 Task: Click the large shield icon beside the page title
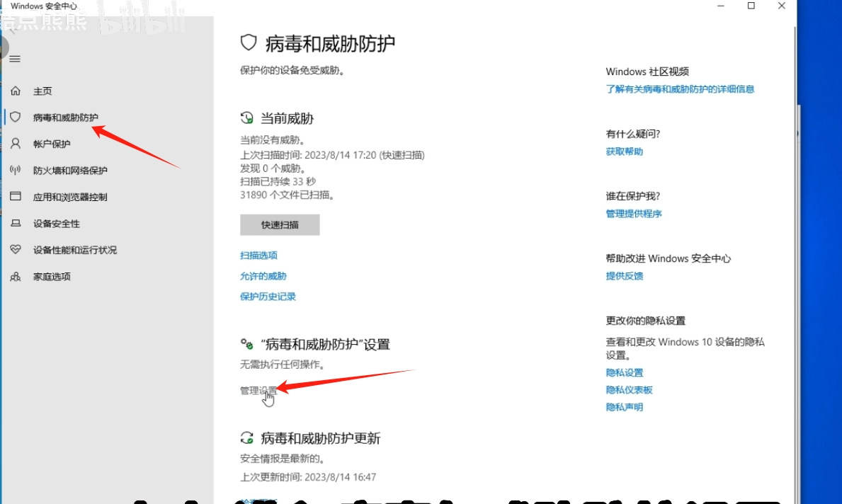[x=249, y=43]
